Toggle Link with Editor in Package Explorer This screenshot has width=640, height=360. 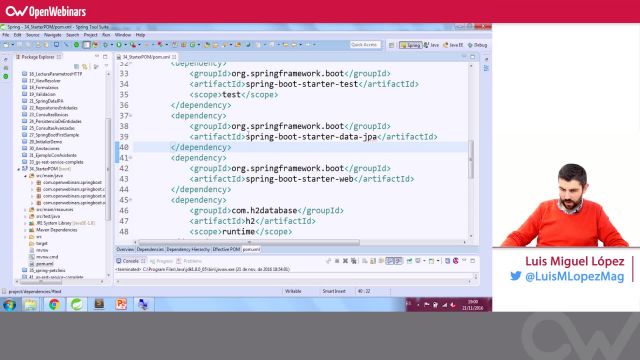coord(85,67)
